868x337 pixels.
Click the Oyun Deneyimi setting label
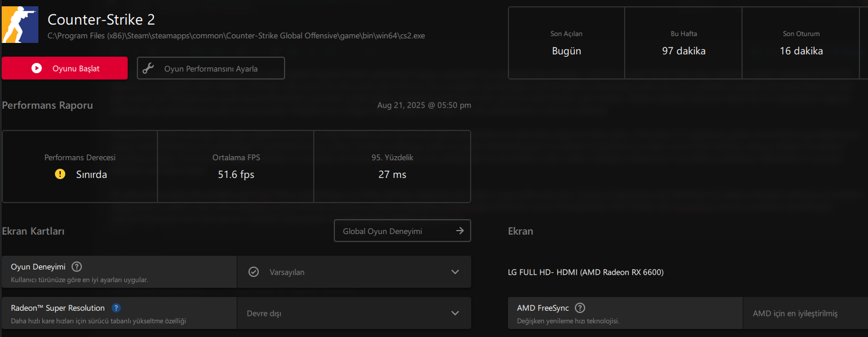38,267
